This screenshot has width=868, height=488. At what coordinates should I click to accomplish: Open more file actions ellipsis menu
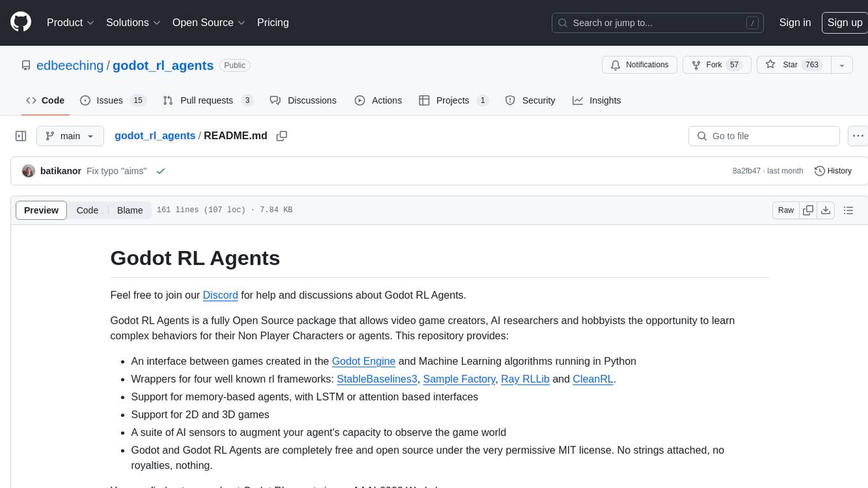click(858, 136)
